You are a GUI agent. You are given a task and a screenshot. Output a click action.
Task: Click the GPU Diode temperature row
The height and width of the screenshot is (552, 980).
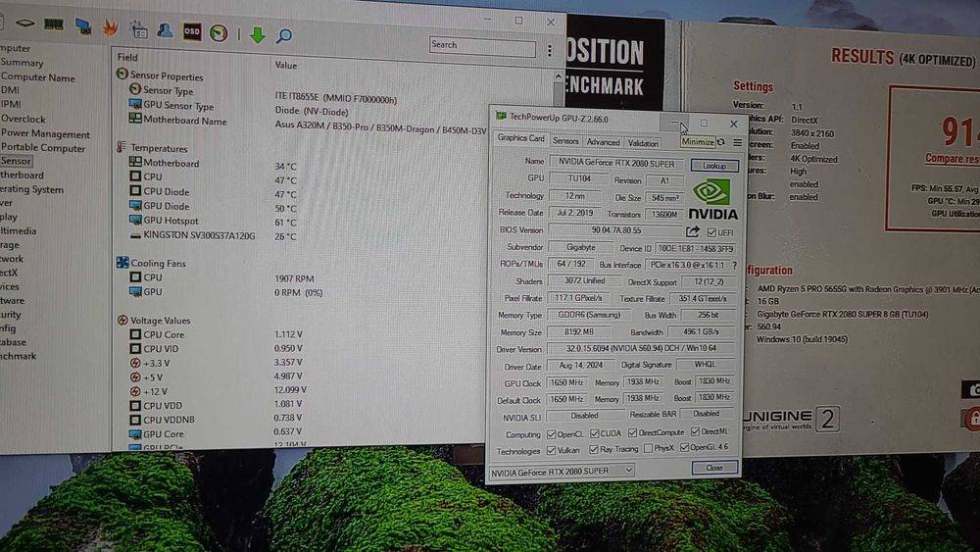point(300,207)
